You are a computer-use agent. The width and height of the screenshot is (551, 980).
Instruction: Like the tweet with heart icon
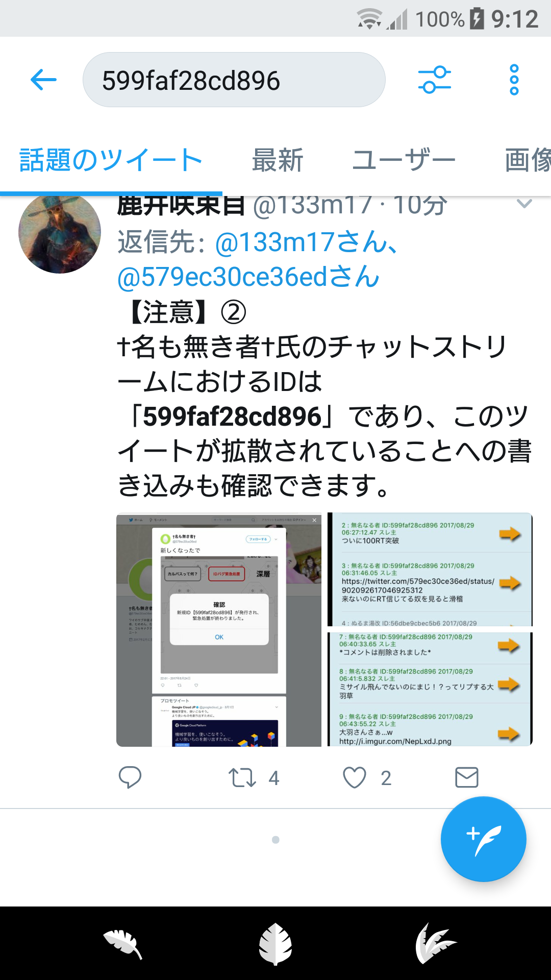[x=354, y=777]
